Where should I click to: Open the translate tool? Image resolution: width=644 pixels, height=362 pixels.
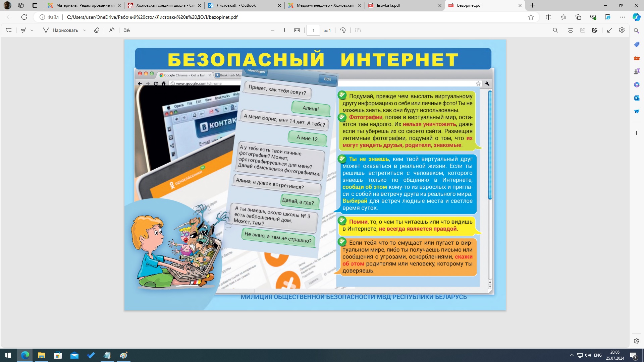(126, 30)
